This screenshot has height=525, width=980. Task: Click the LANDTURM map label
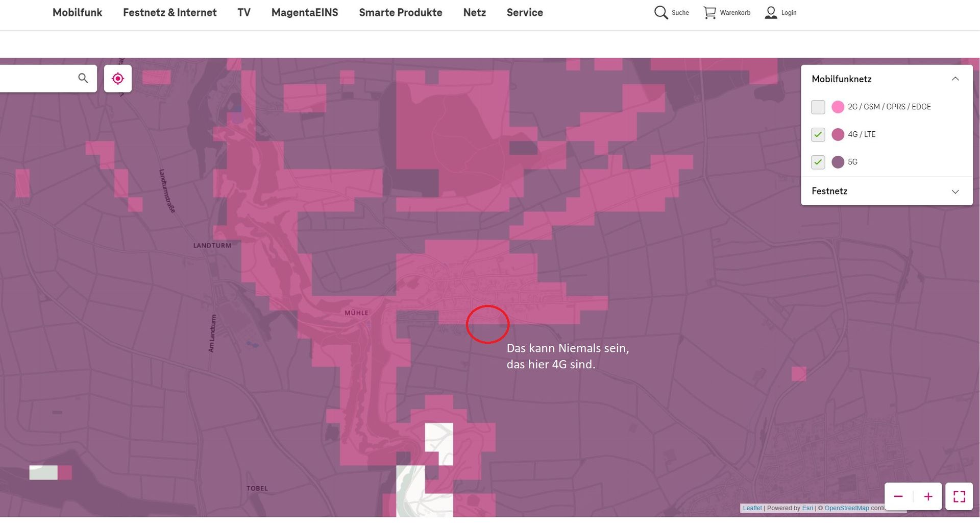point(212,246)
